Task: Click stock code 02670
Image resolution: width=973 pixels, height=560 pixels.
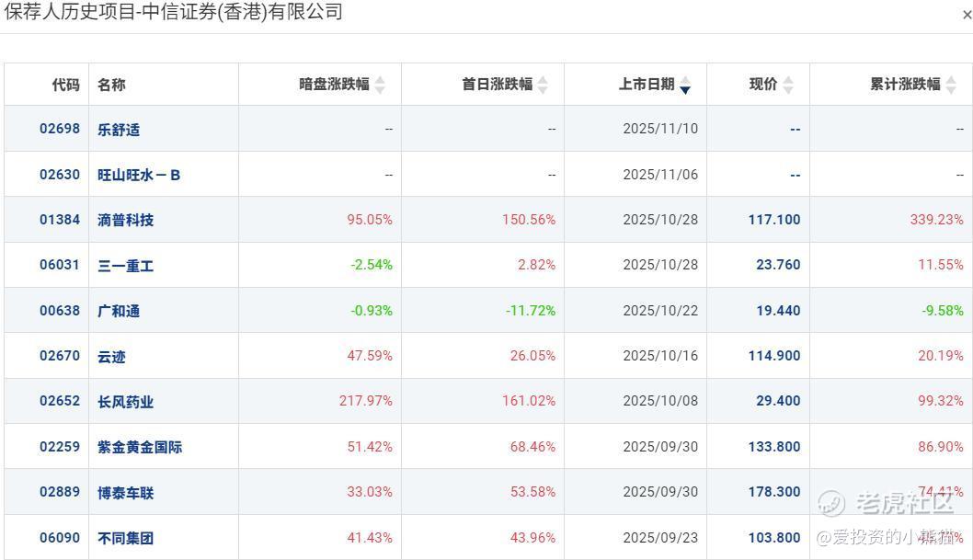Action: coord(60,356)
